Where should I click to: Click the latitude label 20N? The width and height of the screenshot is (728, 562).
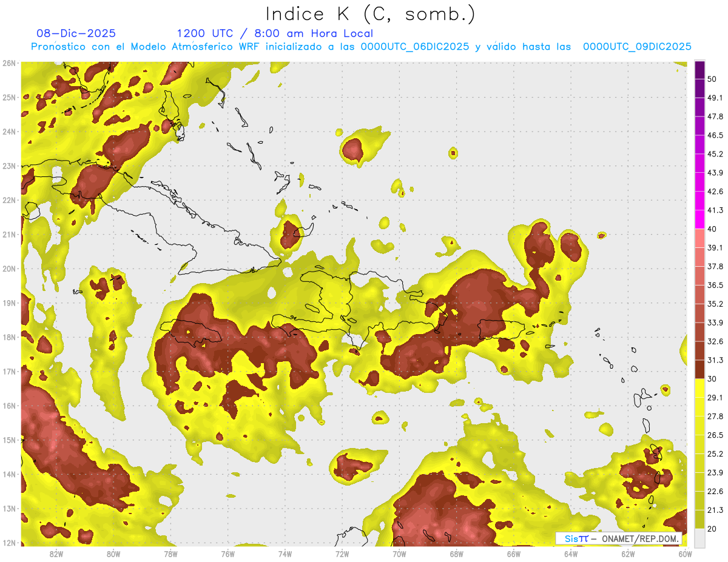point(8,269)
